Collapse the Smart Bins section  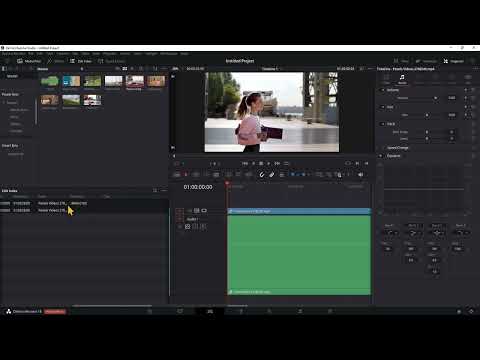pos(10,146)
